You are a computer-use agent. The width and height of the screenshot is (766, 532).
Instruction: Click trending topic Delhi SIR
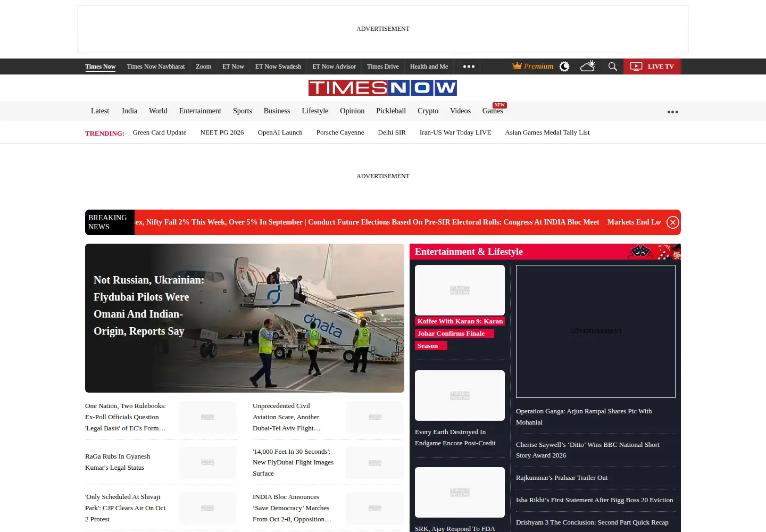(392, 132)
